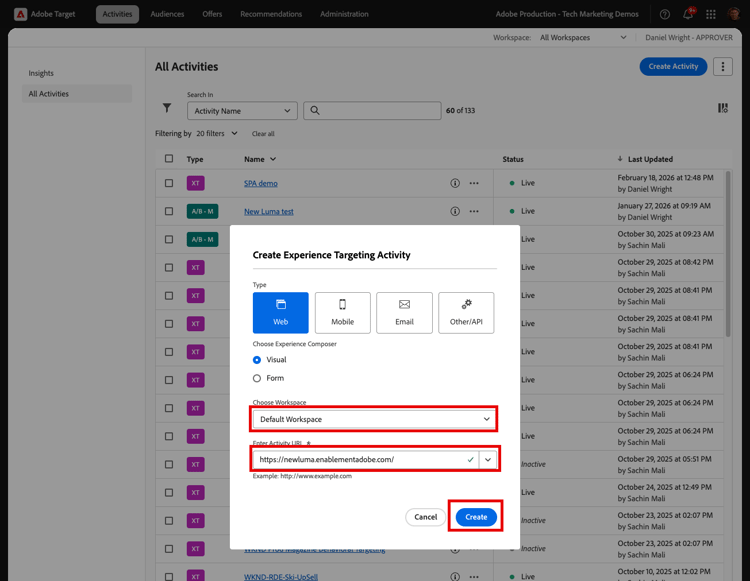Screen dimensions: 750x581
Task: Click the Adobe Target logo icon
Action: coord(20,14)
